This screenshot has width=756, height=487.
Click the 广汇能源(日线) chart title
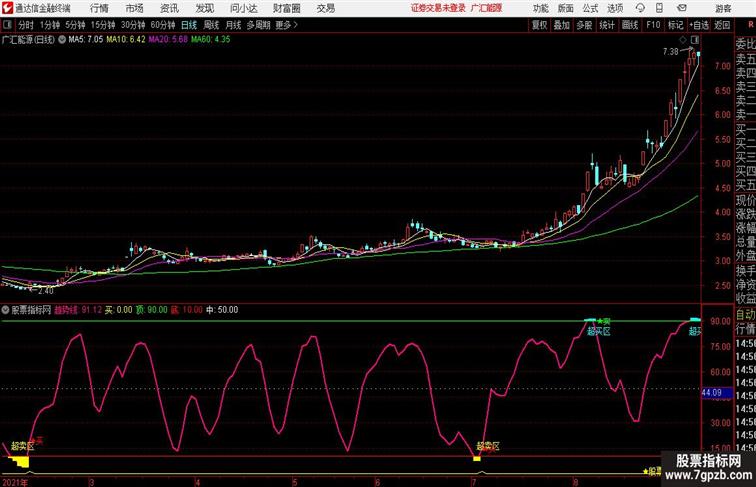28,40
